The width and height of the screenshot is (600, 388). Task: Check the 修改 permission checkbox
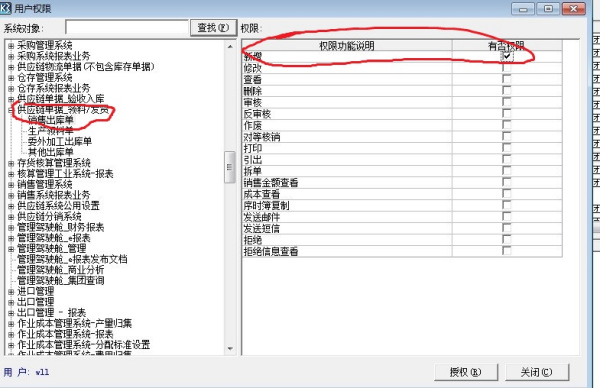[x=507, y=68]
